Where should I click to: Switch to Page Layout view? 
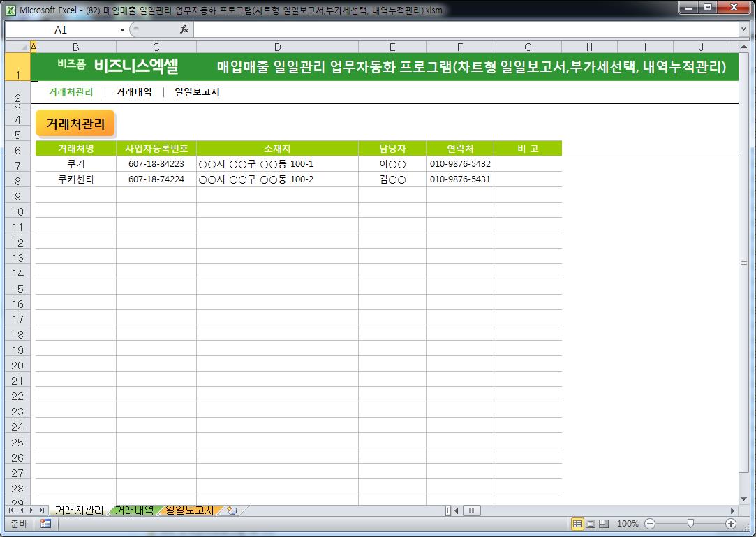(x=591, y=524)
